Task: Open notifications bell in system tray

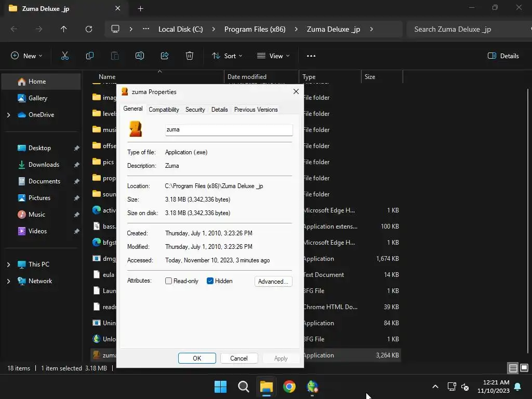Action: pos(518,387)
